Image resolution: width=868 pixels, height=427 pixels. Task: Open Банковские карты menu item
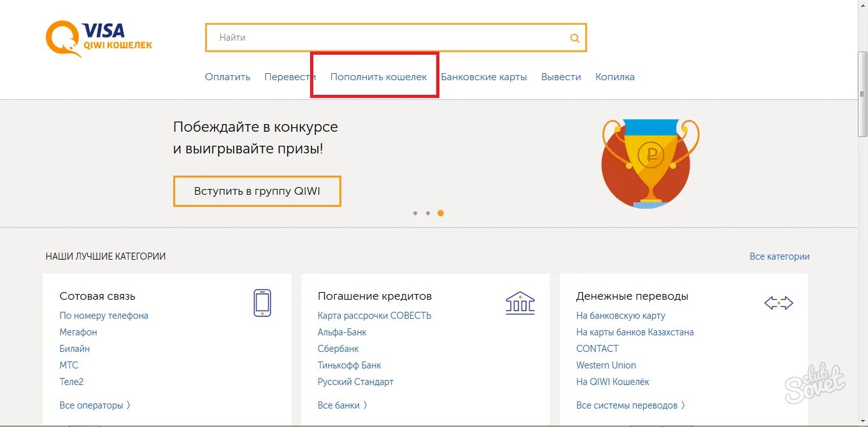click(484, 77)
